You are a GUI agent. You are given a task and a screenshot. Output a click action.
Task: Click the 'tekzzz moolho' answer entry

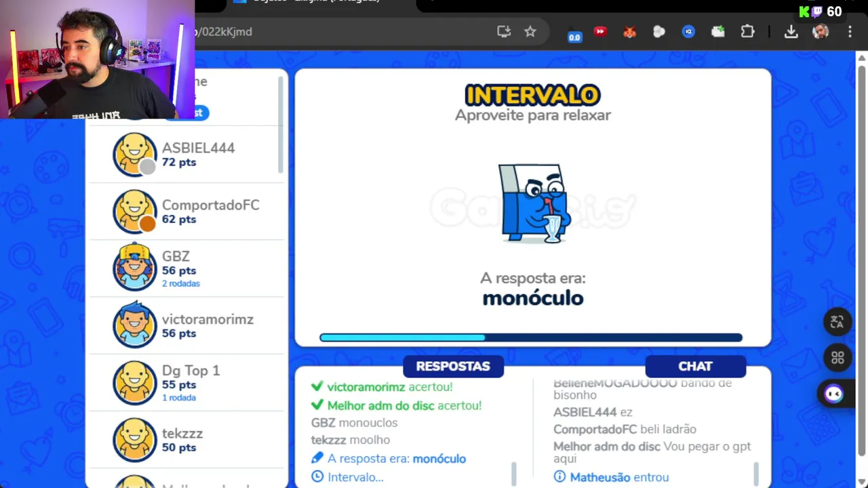point(350,440)
